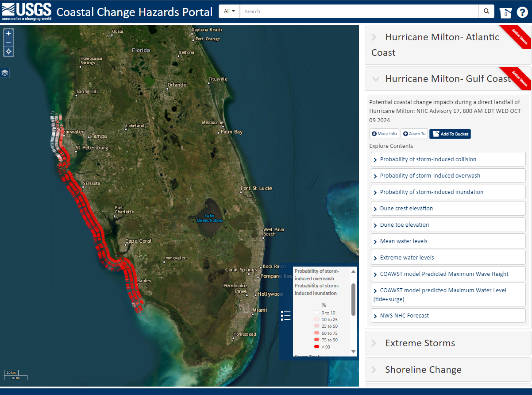
Task: Expand the Shoreline Change section
Action: coord(447,370)
